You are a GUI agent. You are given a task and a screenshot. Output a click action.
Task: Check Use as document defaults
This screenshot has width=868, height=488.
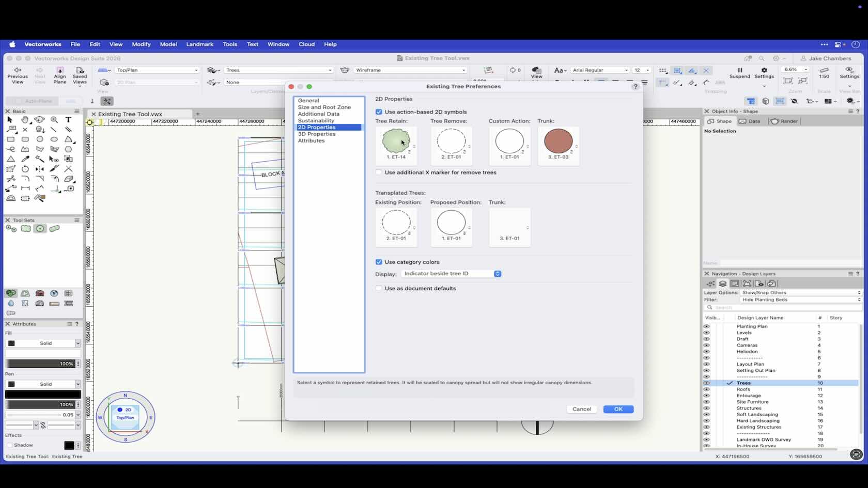click(379, 289)
